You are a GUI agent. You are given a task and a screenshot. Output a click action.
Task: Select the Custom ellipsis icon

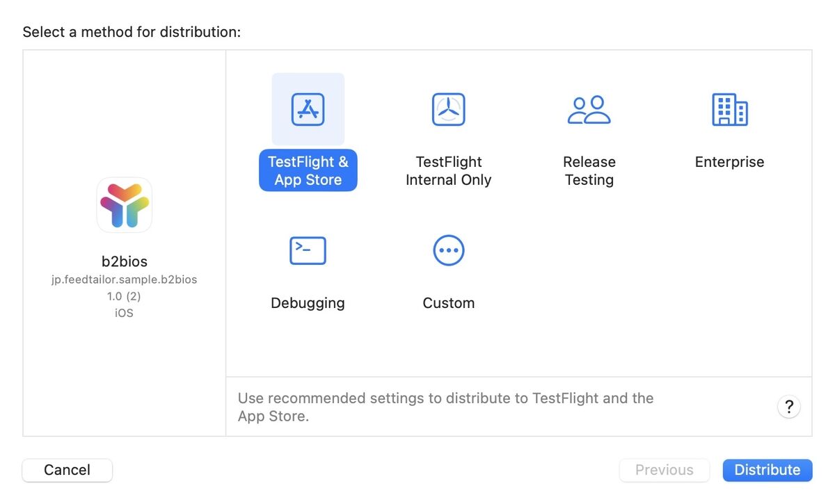(x=449, y=250)
